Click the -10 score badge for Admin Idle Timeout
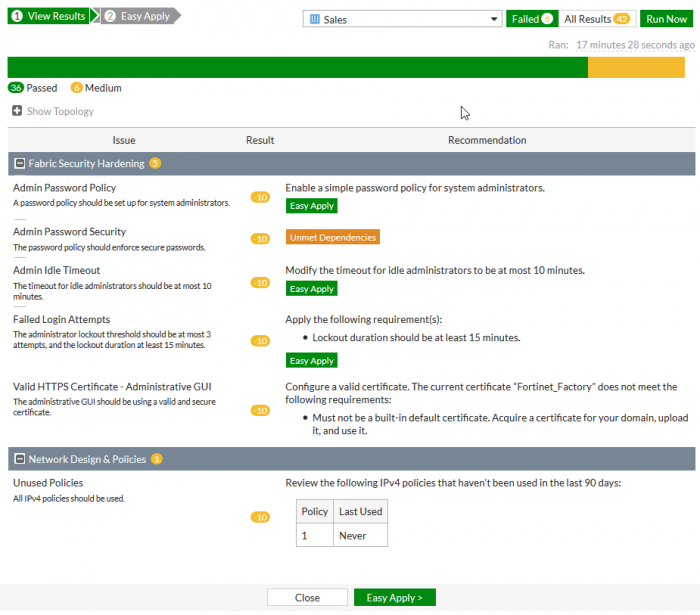Viewport: 700px width, 615px height. point(260,283)
